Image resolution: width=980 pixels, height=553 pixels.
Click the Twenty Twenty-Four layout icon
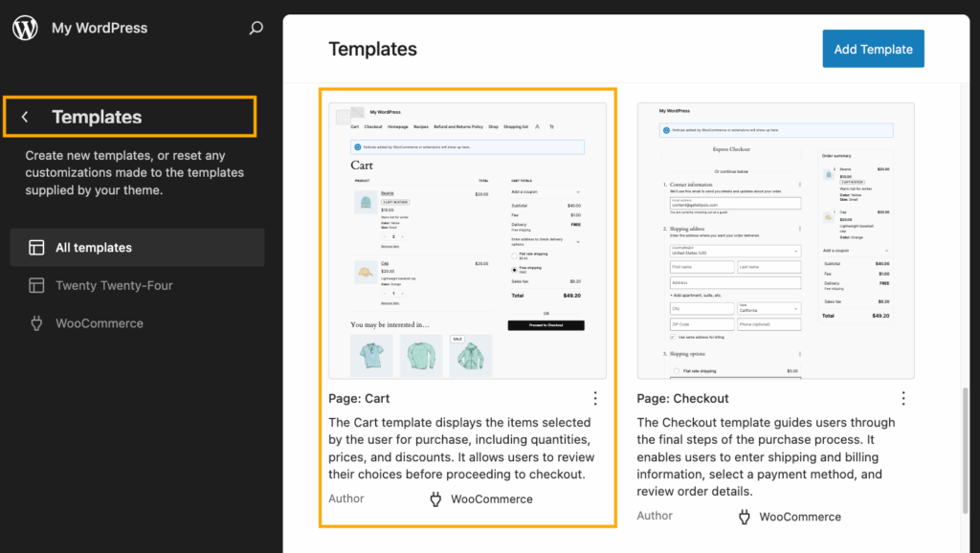coord(36,285)
